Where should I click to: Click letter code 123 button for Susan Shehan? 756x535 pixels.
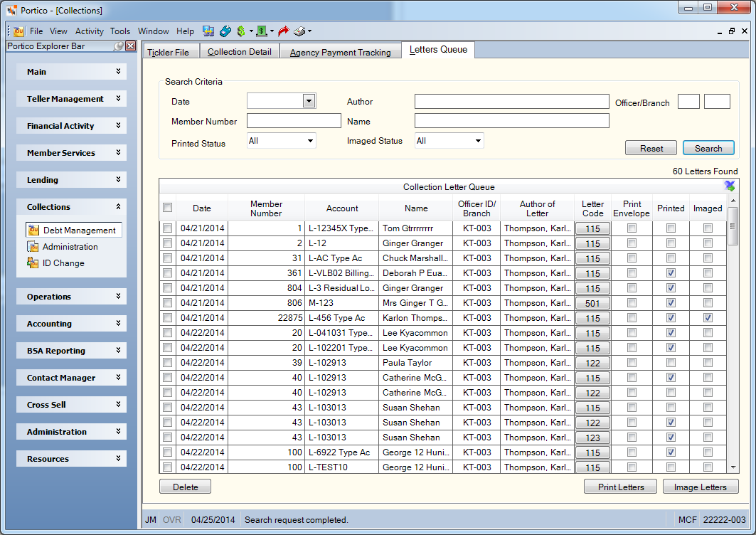click(592, 438)
